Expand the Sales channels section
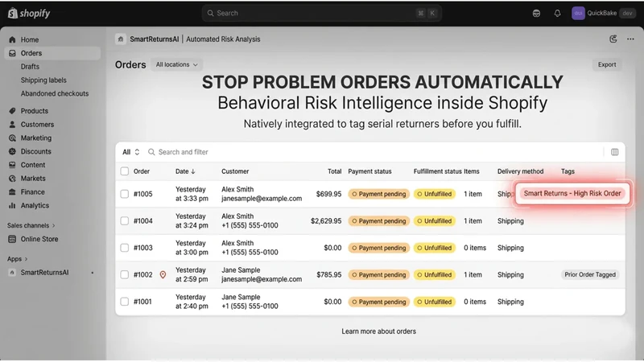The height and width of the screenshot is (362, 644). pyautogui.click(x=31, y=225)
